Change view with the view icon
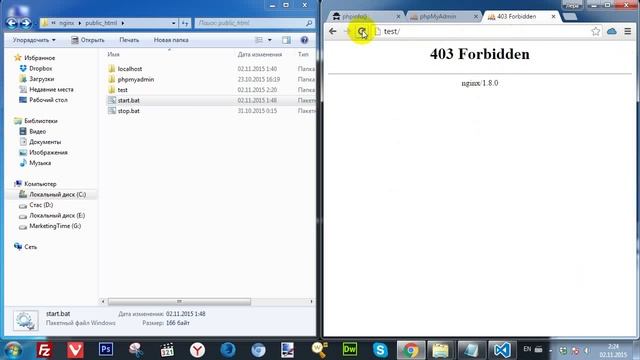This screenshot has width=640, height=360. (x=259, y=40)
